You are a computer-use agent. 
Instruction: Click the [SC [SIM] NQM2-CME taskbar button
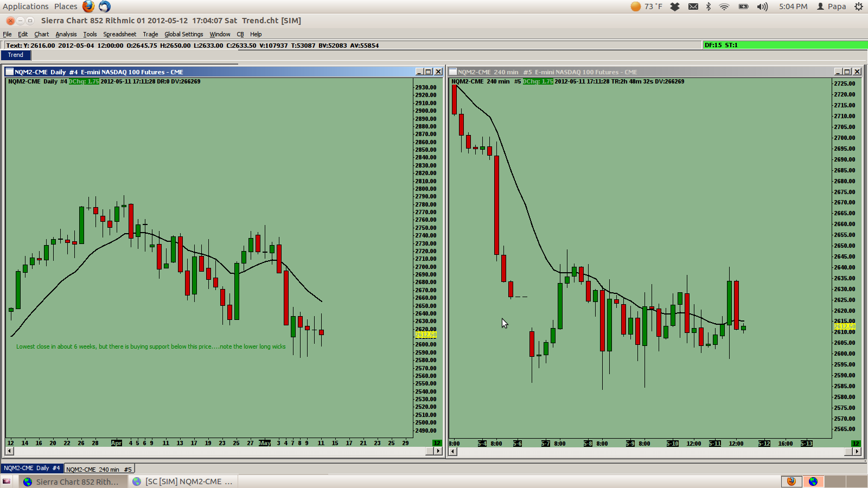(183, 481)
